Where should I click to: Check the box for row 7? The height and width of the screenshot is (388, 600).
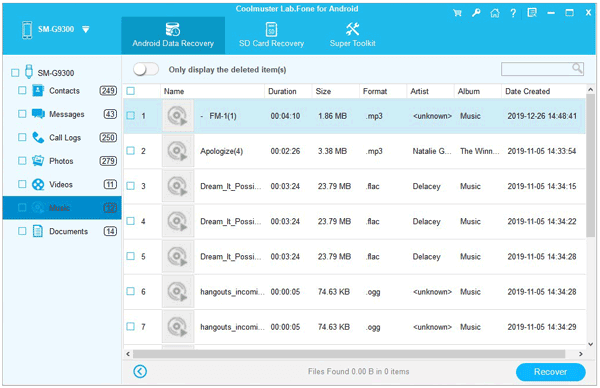point(131,326)
